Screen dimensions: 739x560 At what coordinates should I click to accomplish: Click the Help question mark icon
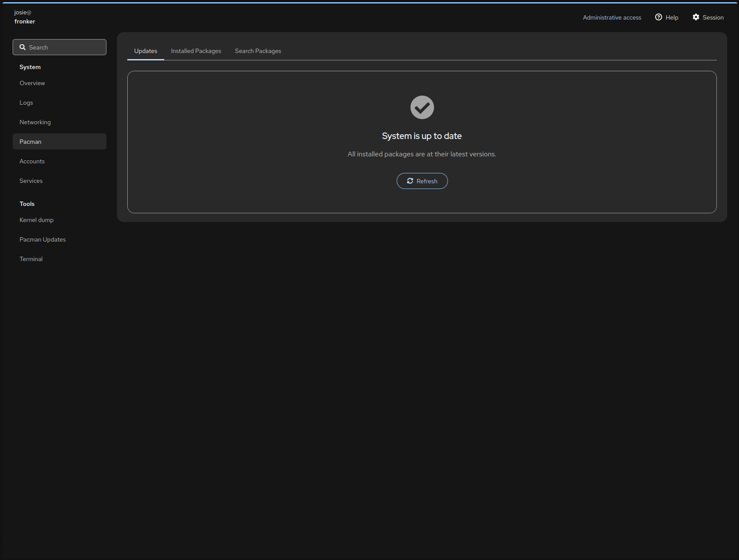coord(658,17)
